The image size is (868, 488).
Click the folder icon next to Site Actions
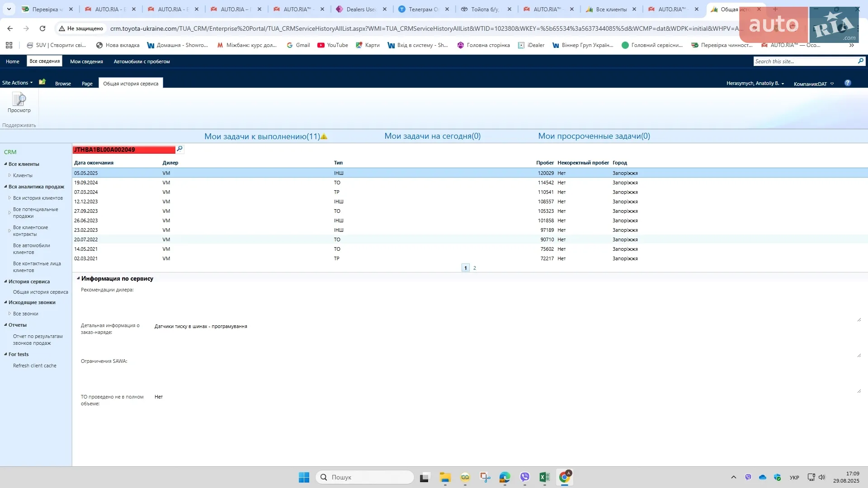click(42, 82)
